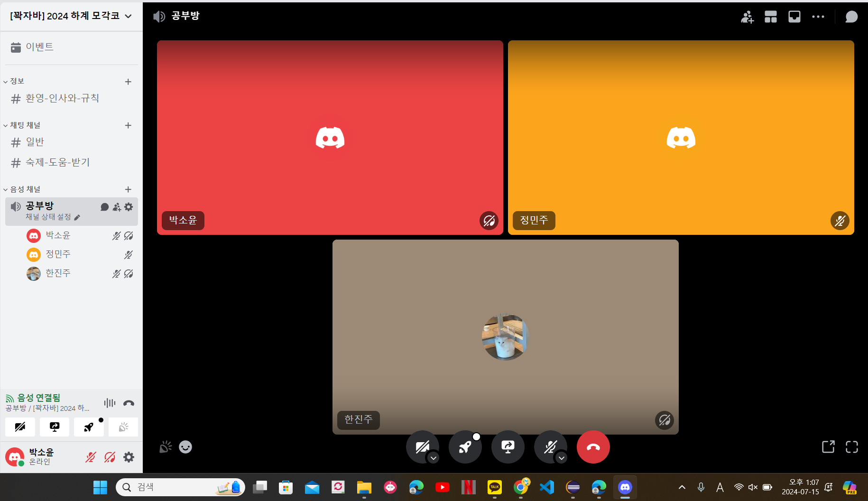Click the 공부방 voice channel title
The image size is (868, 501).
coord(185,16)
